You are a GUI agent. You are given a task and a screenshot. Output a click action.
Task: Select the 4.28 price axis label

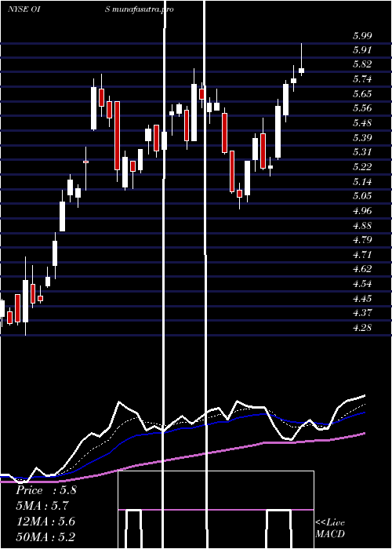coord(362,328)
